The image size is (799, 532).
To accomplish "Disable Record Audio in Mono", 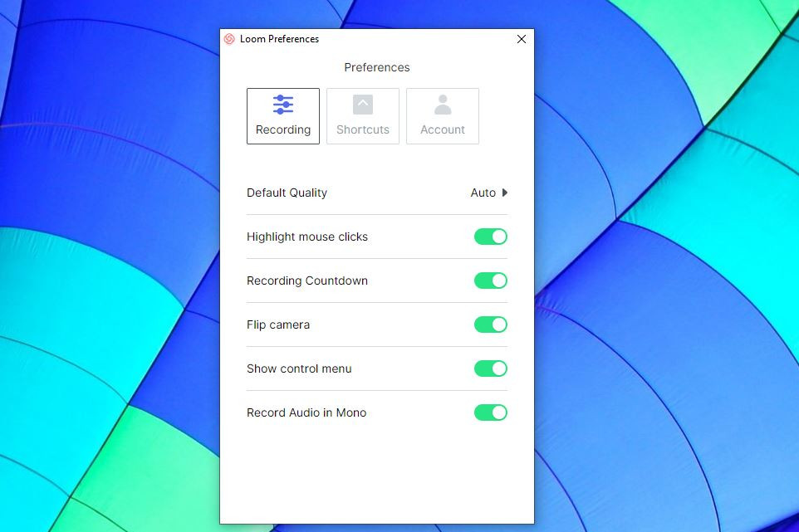I will (490, 412).
